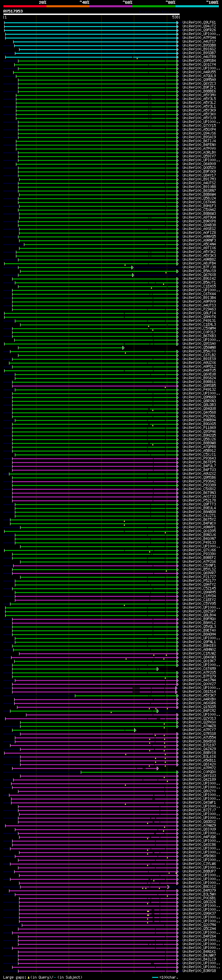Open the UniRef100_Q9FR26 hit
This screenshot has height=980, width=222.
tap(199, 30)
